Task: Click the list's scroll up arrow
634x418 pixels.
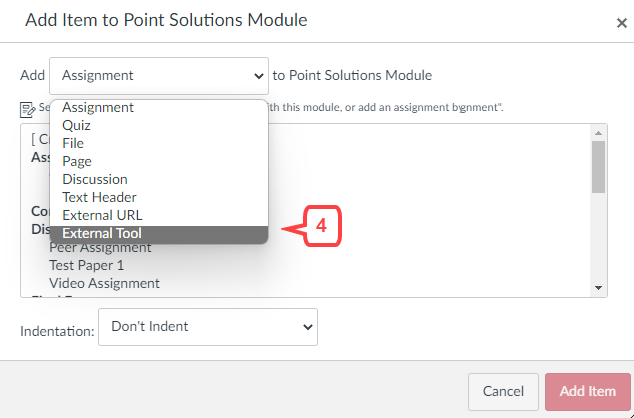Action: coord(598,133)
